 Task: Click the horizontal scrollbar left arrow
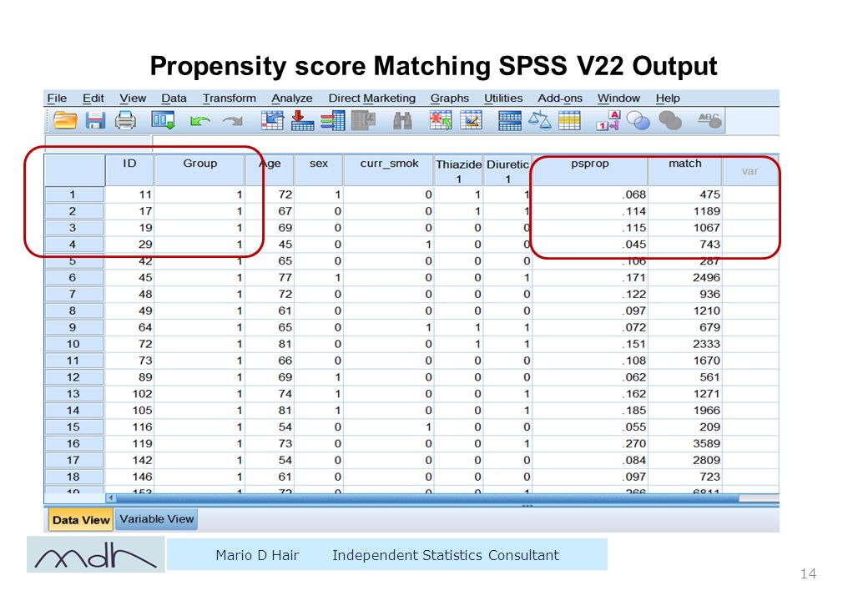111,497
